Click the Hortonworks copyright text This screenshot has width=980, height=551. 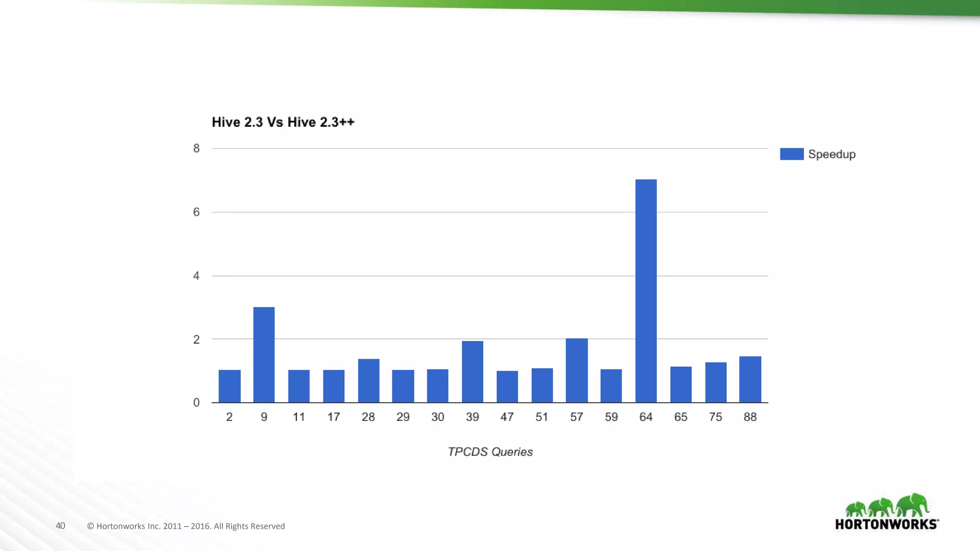point(186,526)
